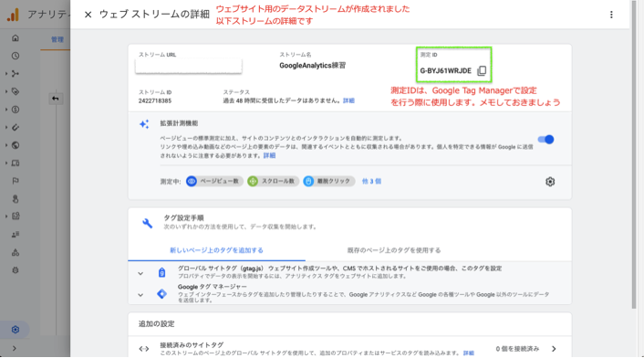Click the connected site tags code icon
Screen dimensions: 644x358
coord(144,349)
